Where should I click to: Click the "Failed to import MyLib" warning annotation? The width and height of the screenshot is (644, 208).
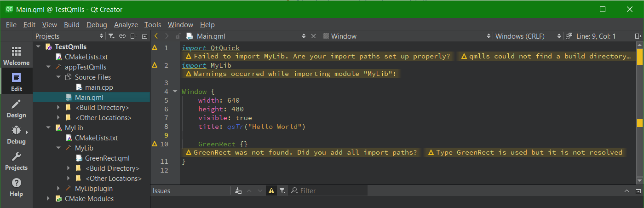(318, 56)
